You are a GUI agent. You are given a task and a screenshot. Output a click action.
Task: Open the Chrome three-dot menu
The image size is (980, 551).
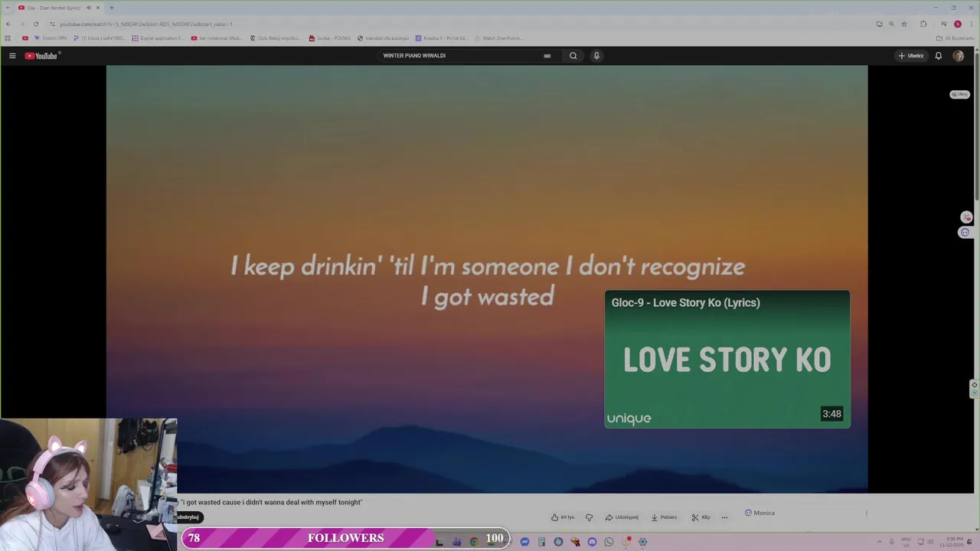(x=971, y=24)
